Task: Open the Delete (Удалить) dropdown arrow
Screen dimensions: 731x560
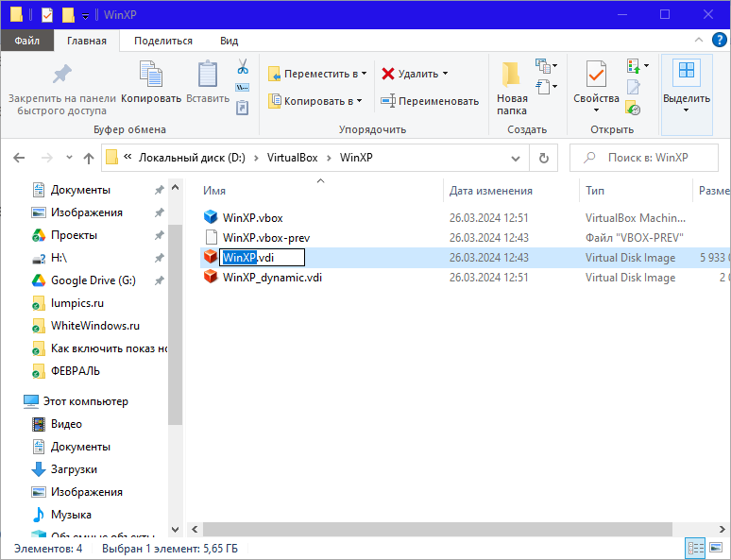Action: tap(445, 74)
